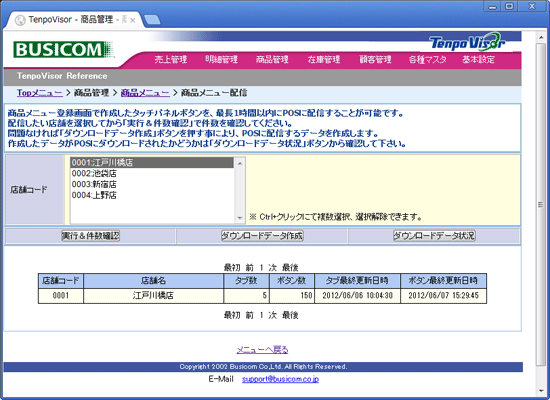Select store 0001:江戸川橋店 in the list

pos(152,162)
